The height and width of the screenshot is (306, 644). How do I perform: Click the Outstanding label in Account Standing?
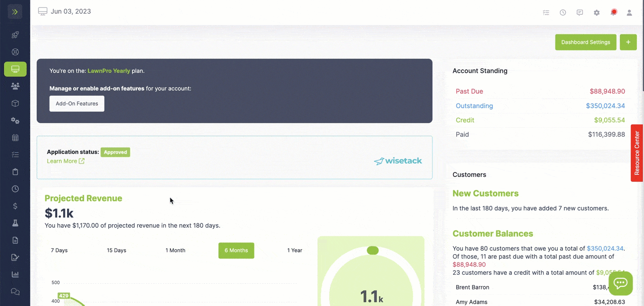[474, 106]
